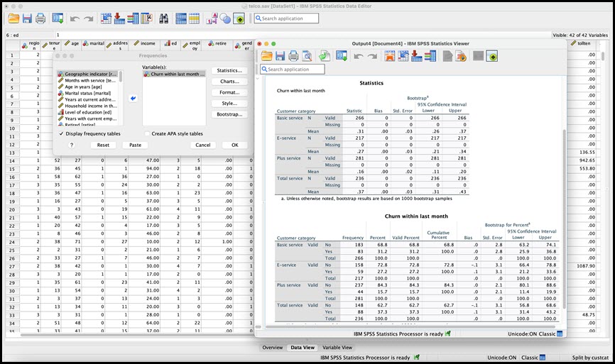615x364 pixels.
Task: Select Household income variable in list
Action: (88, 106)
